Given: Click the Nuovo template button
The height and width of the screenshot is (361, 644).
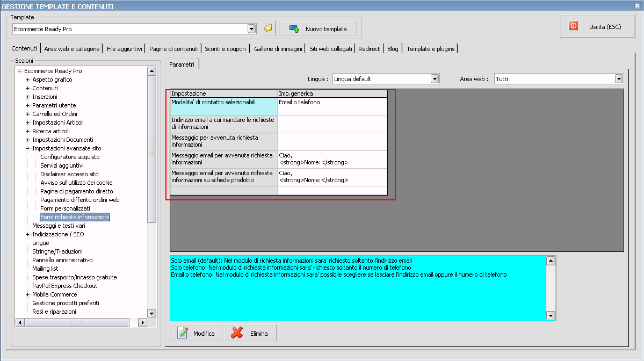Looking at the screenshot, I should point(318,29).
